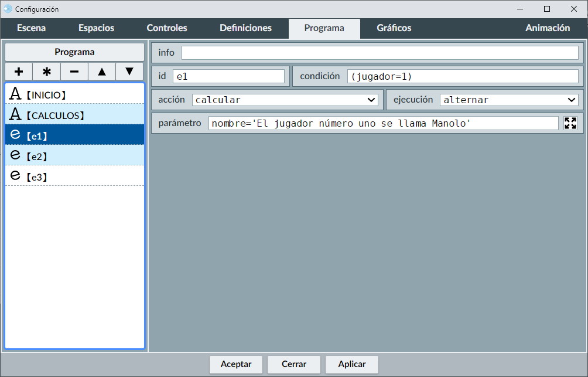Select the INICIO algorithm item
This screenshot has height=377, width=588.
tap(74, 94)
